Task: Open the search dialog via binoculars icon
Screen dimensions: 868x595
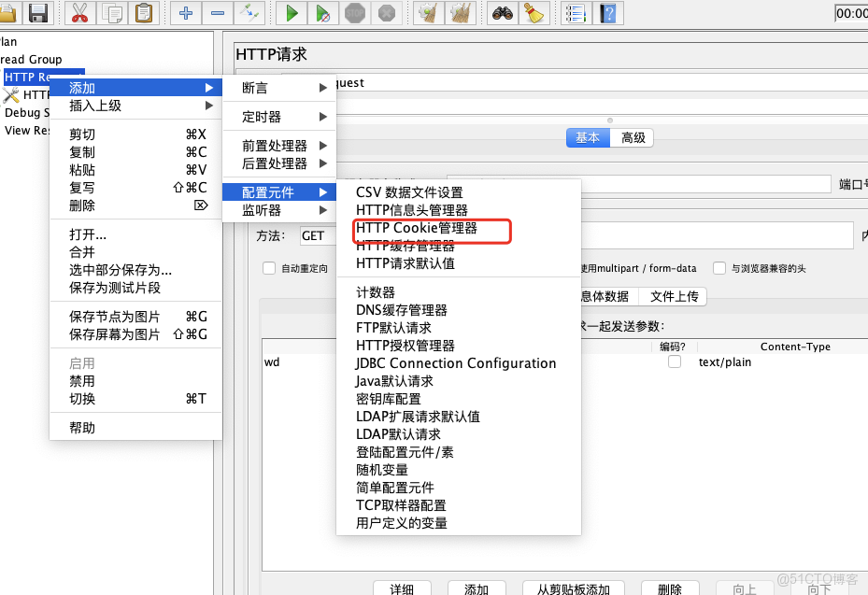Action: click(502, 13)
